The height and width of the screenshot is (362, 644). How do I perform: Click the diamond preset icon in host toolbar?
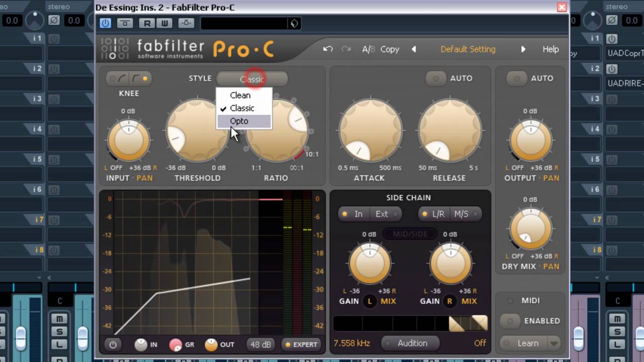tap(294, 23)
